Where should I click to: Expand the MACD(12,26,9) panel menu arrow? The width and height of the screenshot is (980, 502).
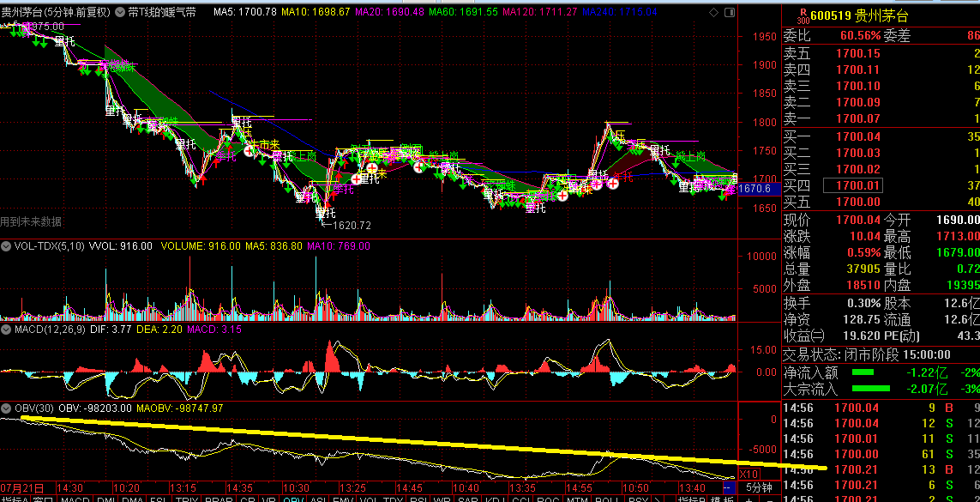coord(6,329)
